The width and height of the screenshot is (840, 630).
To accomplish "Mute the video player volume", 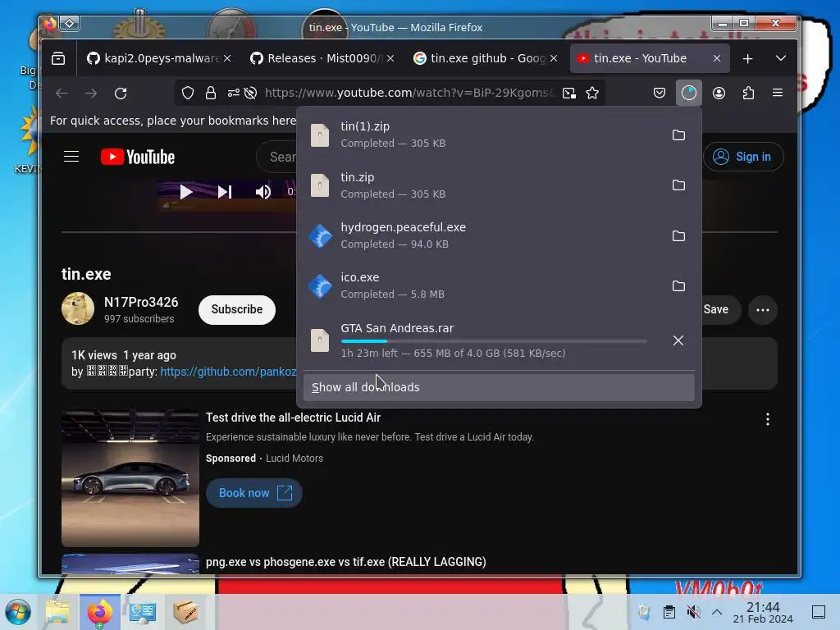I will tap(262, 192).
